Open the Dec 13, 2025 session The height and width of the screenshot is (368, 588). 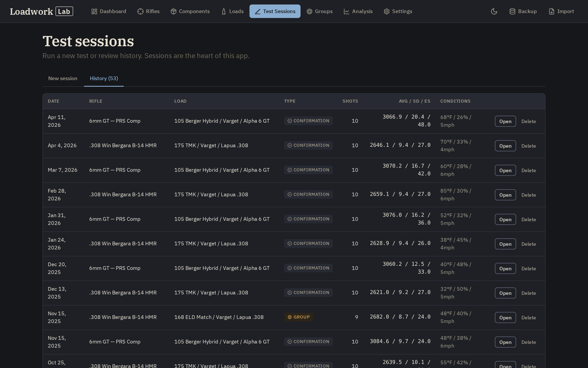505,293
